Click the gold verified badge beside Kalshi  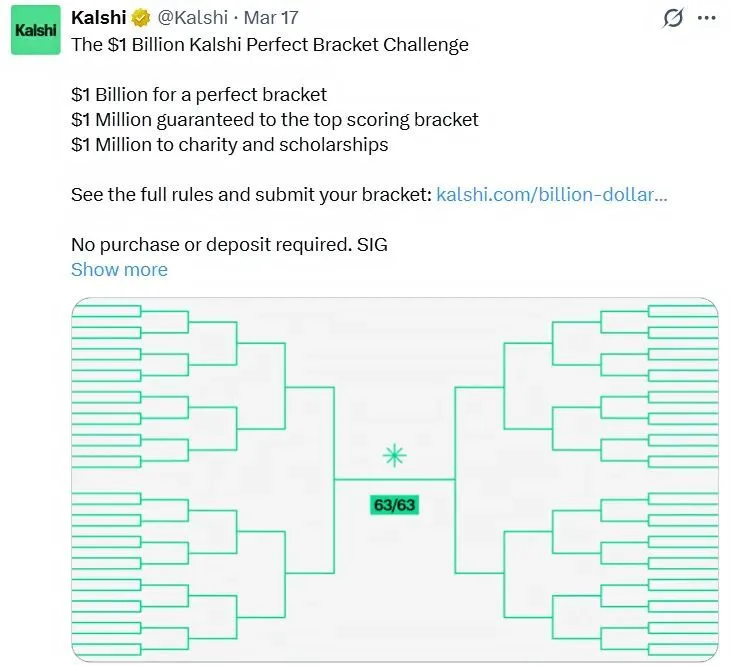click(143, 19)
